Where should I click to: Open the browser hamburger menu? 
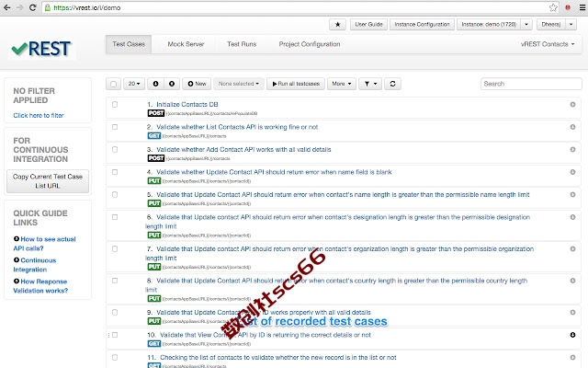click(582, 7)
